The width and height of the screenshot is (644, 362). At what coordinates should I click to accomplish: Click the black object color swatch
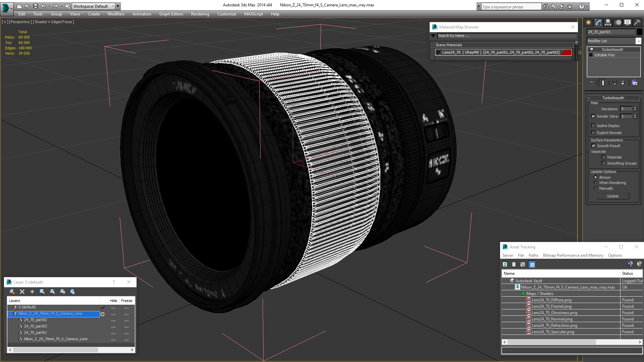click(640, 32)
